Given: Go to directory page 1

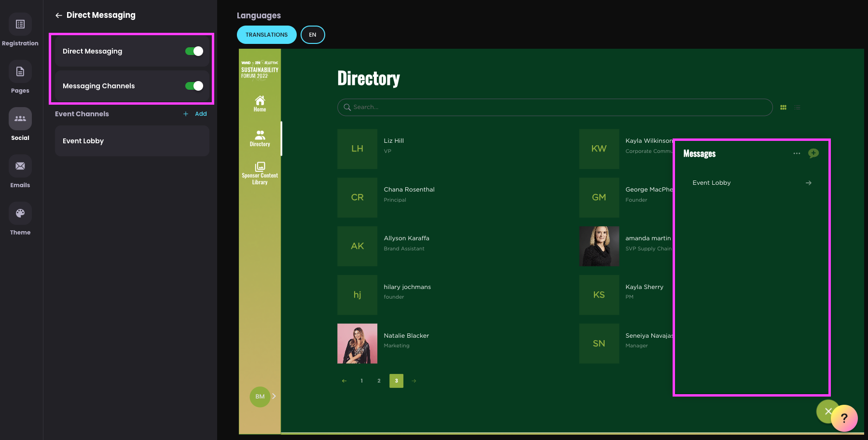Looking at the screenshot, I should point(362,381).
